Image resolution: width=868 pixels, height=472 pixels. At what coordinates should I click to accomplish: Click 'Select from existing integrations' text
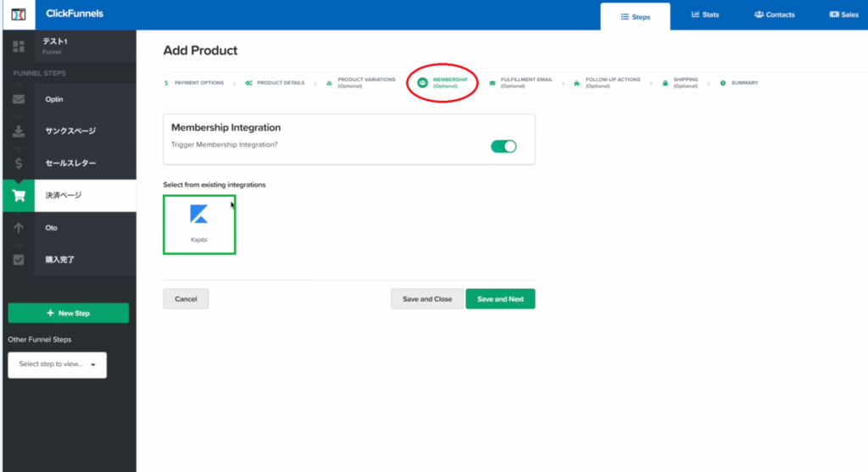point(214,185)
